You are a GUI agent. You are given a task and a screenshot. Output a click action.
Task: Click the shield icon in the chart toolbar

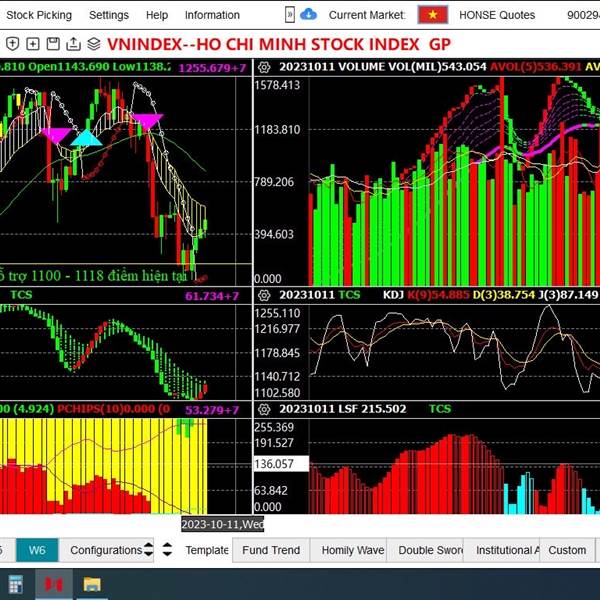click(12, 45)
